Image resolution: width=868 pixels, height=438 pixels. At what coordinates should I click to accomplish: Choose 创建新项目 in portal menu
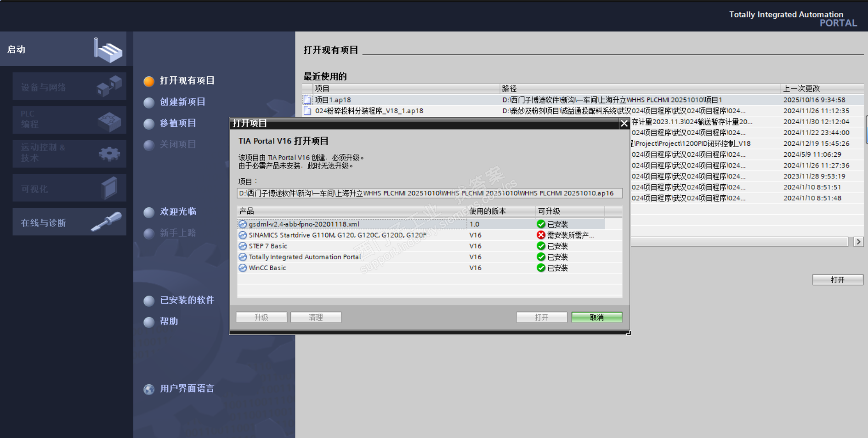tap(182, 102)
